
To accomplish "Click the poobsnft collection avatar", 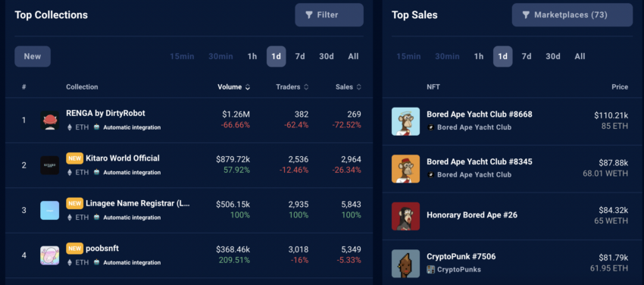I will [x=50, y=255].
